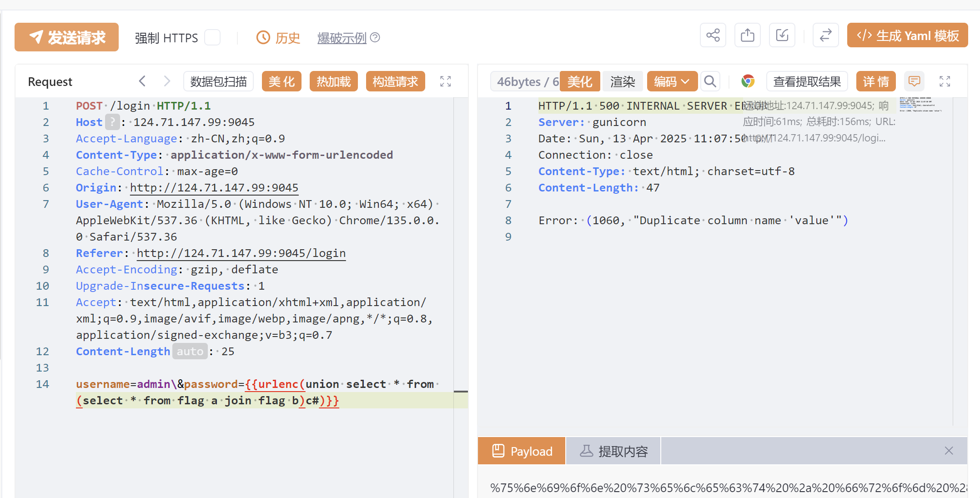This screenshot has width=980, height=498.
Task: Click the export upload icon
Action: coord(748,35)
